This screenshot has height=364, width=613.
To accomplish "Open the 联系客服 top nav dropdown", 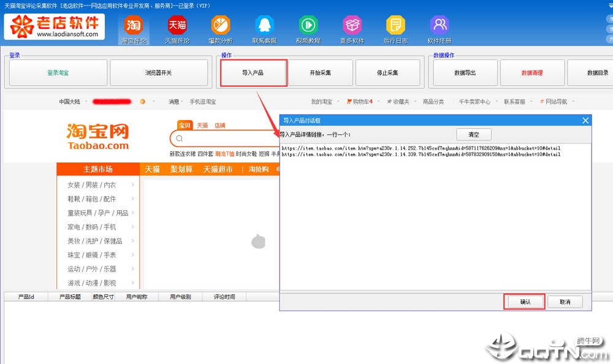I will tap(517, 102).
